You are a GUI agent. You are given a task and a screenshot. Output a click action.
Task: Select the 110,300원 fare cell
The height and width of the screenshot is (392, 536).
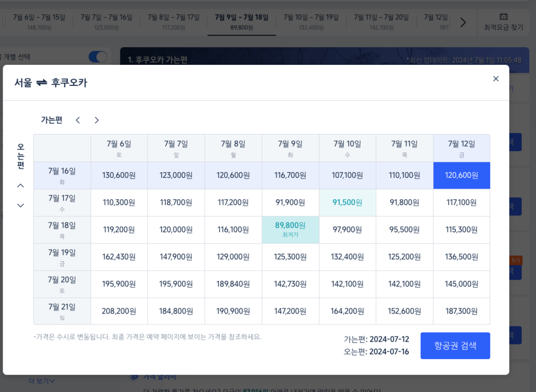[x=119, y=203]
